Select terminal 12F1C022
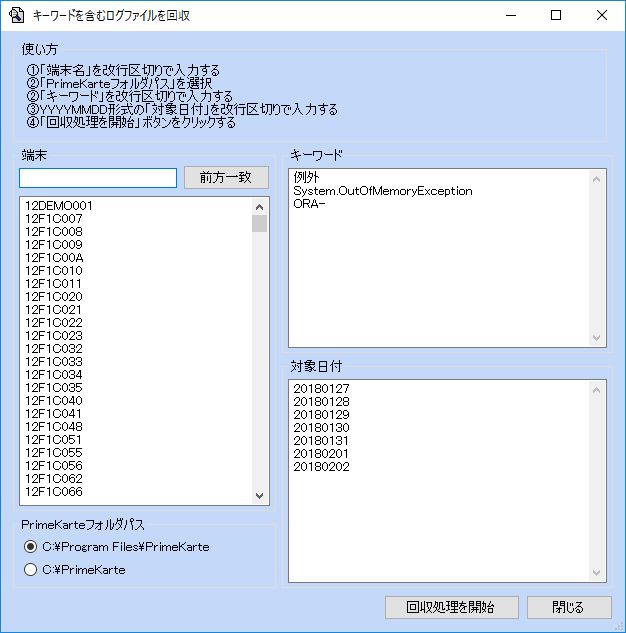This screenshot has height=633, width=626. click(54, 323)
